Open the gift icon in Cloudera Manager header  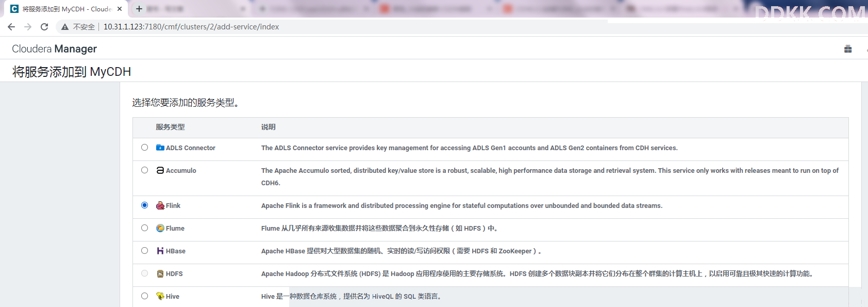(x=848, y=49)
